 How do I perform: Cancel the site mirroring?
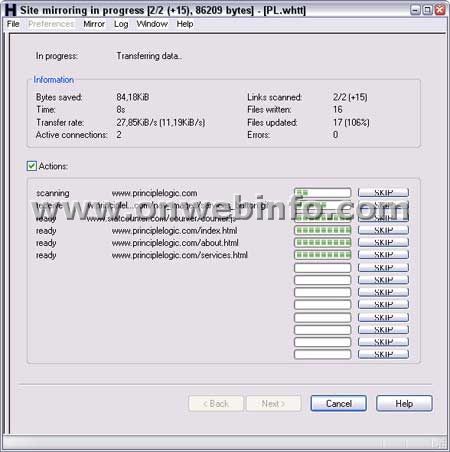pyautogui.click(x=339, y=403)
